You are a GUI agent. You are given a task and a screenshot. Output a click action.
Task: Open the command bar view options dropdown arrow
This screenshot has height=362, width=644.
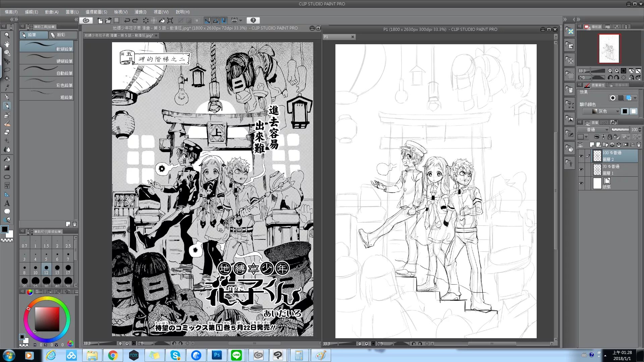pos(240,20)
